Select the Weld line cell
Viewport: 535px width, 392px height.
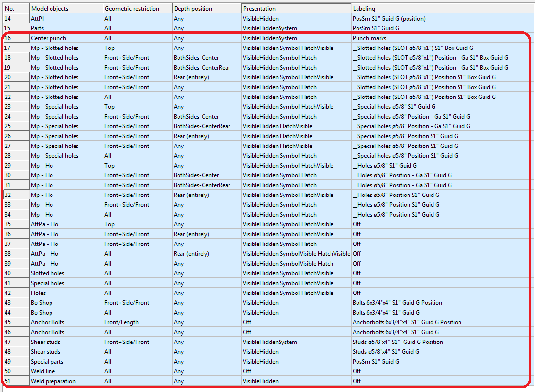[x=66, y=371]
